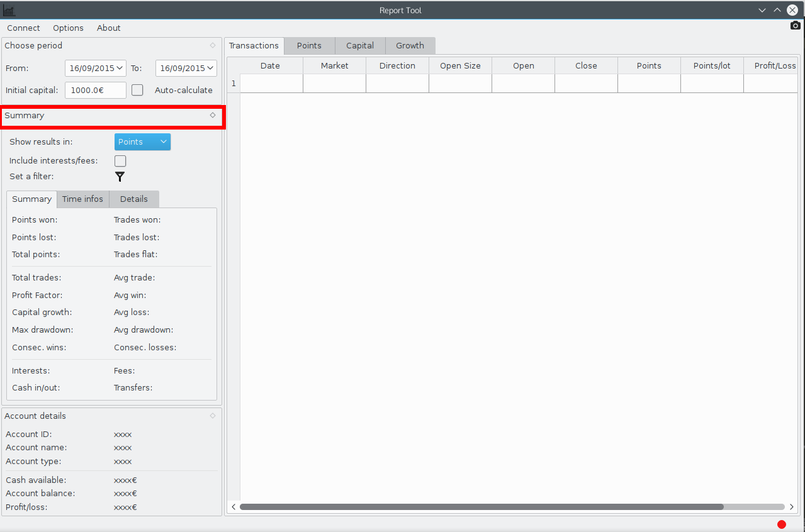Click the Initial capital input field

(95, 90)
